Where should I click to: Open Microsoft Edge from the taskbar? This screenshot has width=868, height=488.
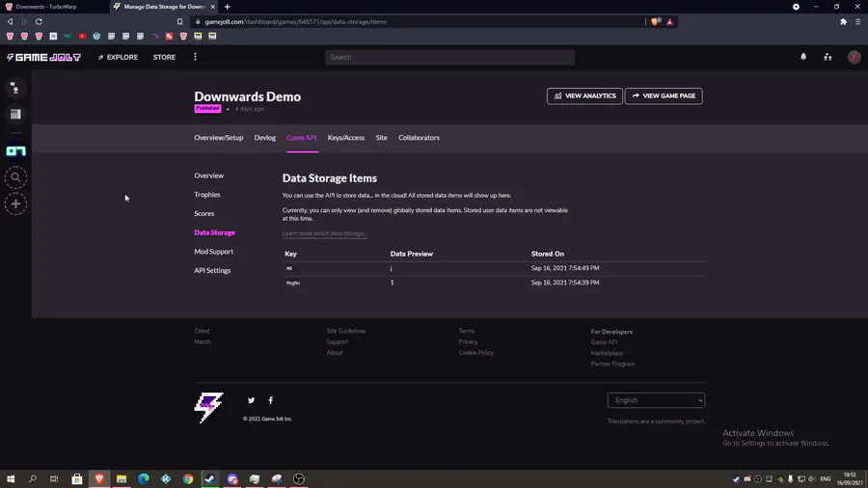(x=144, y=479)
